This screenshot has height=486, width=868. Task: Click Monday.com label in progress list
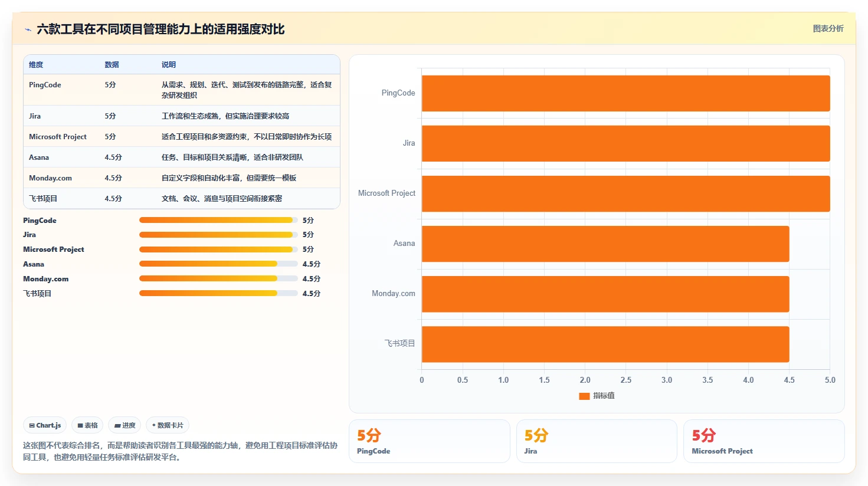coord(45,279)
